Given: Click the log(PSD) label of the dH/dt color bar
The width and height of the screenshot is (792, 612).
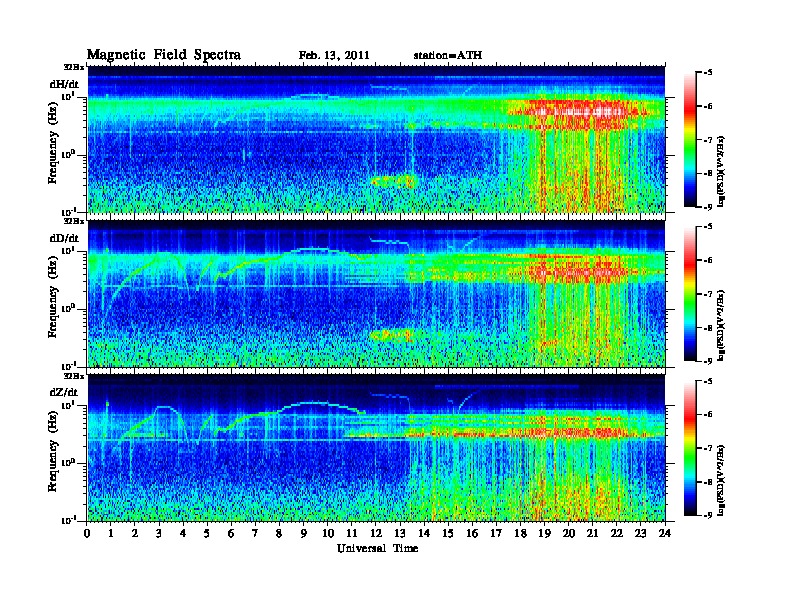Looking at the screenshot, I should pos(722,171).
